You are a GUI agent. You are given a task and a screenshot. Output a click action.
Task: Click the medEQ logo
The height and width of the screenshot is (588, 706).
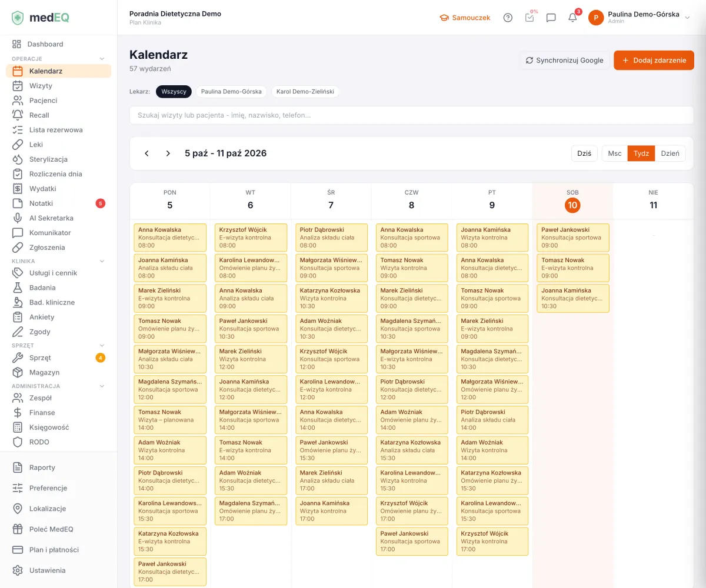click(x=41, y=18)
